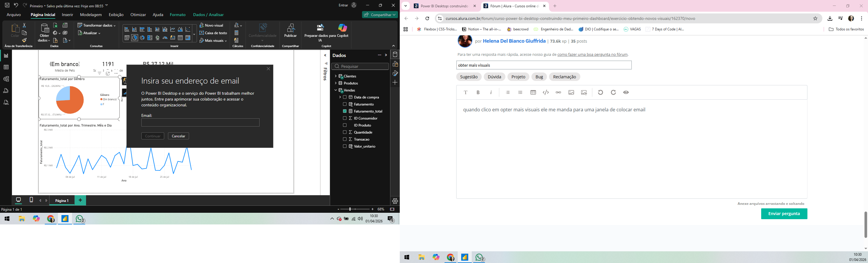
Task: Check the Data de compra field checkbox
Action: click(345, 98)
